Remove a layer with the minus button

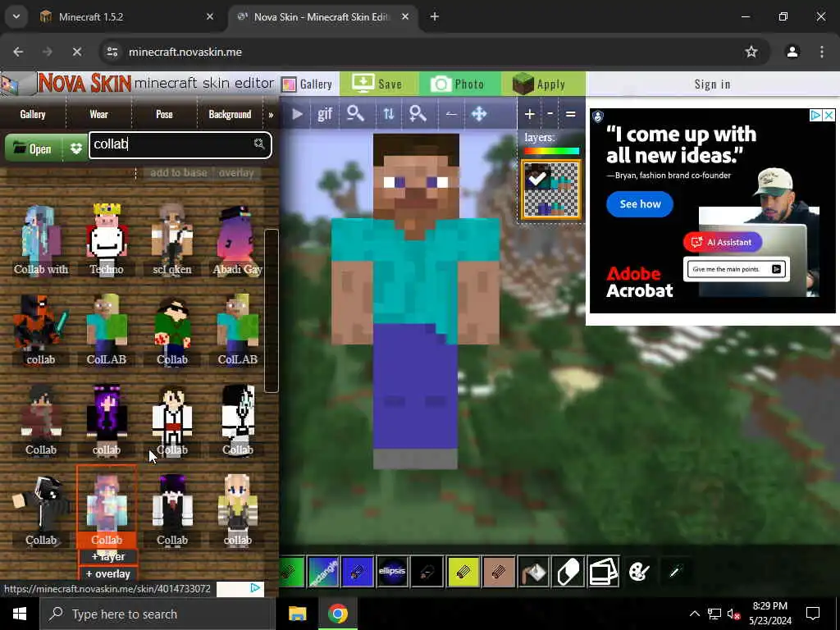(x=550, y=113)
